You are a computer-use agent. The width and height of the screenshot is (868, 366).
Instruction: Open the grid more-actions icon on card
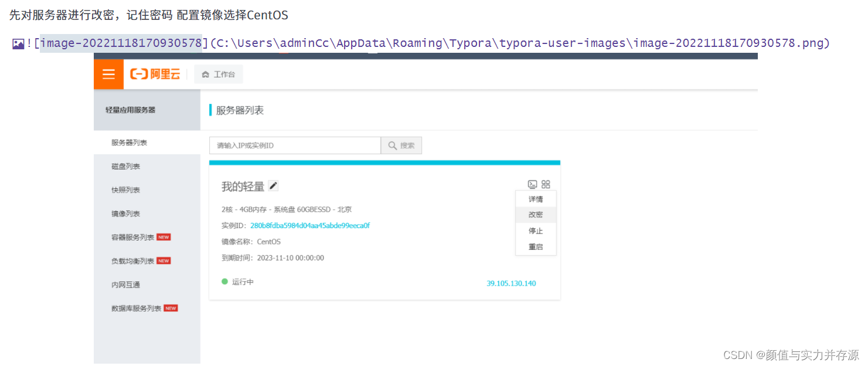[546, 184]
